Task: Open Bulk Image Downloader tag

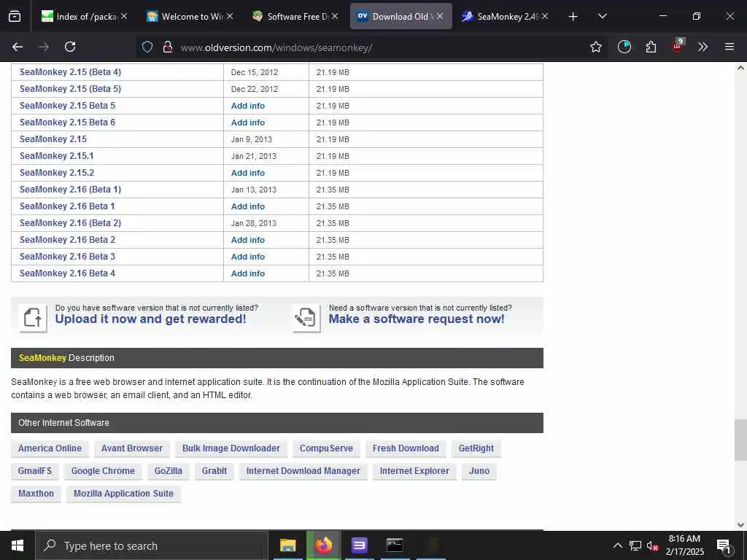Action: point(231,448)
